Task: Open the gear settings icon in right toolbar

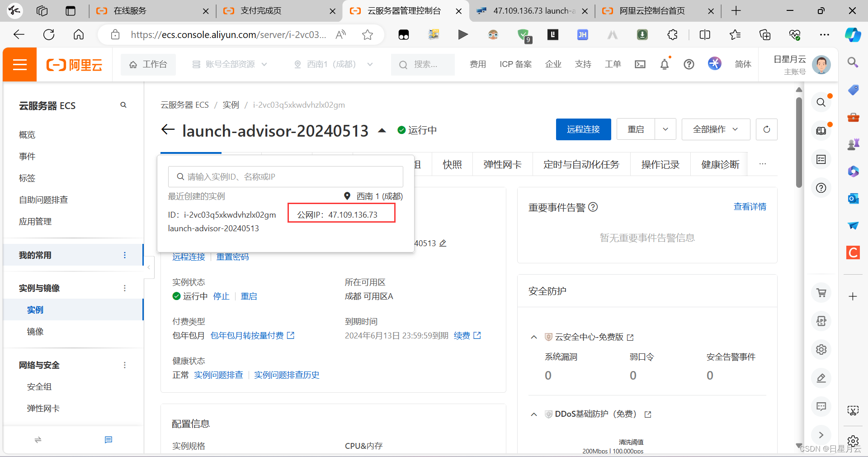Action: click(821, 349)
